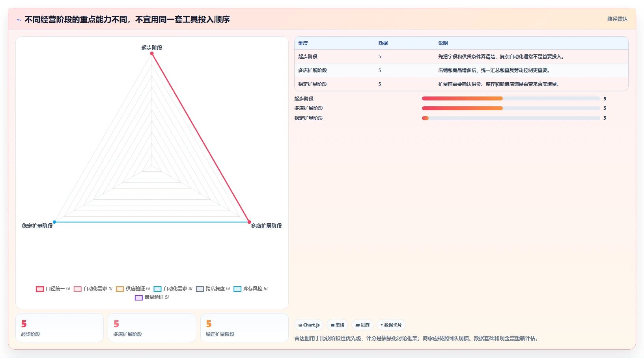Click the Chart.js chip
644x358 pixels.
[309, 325]
